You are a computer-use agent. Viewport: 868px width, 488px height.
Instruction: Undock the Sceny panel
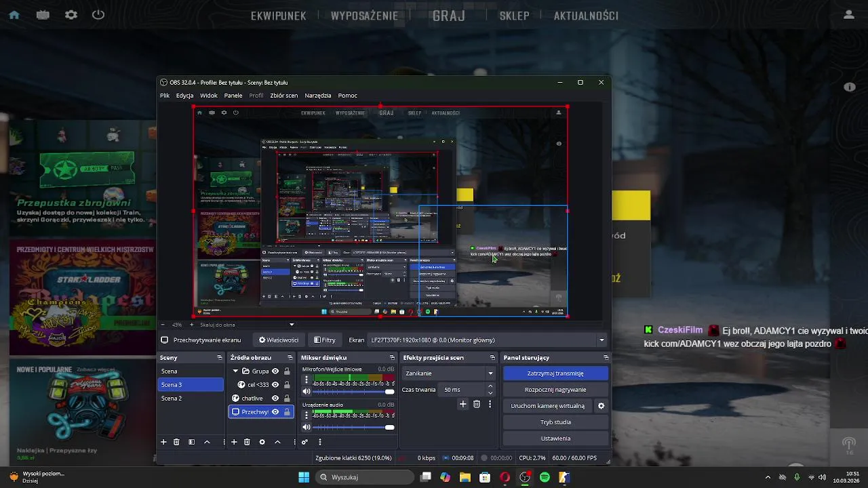[219, 357]
